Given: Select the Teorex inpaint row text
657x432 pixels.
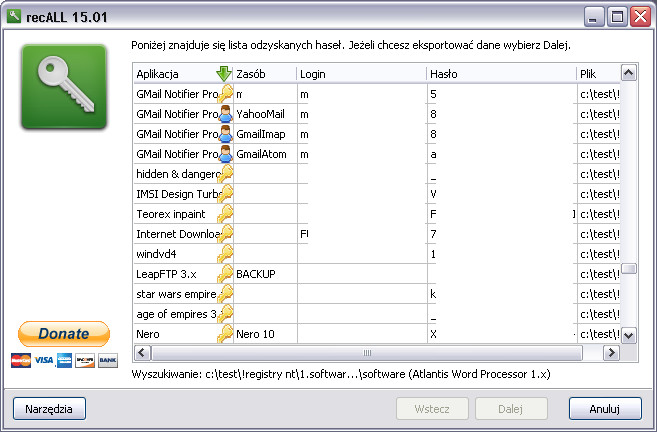Looking at the screenshot, I should tap(171, 214).
